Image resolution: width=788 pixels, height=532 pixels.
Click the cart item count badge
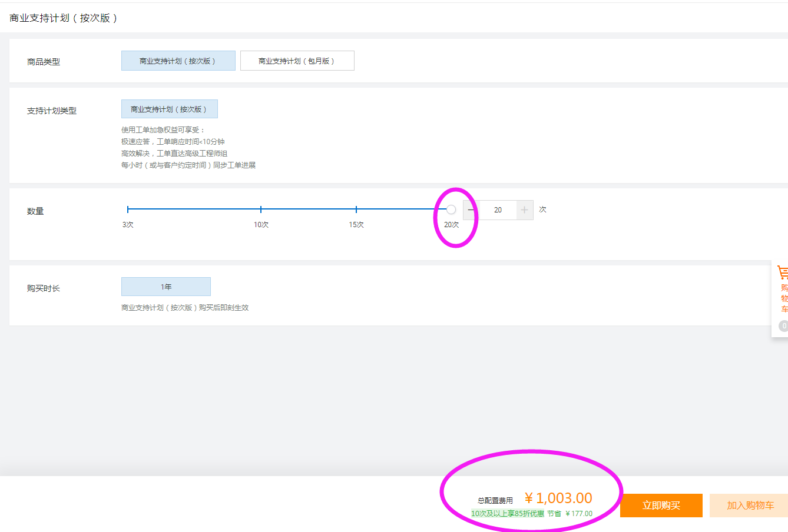pyautogui.click(x=783, y=326)
